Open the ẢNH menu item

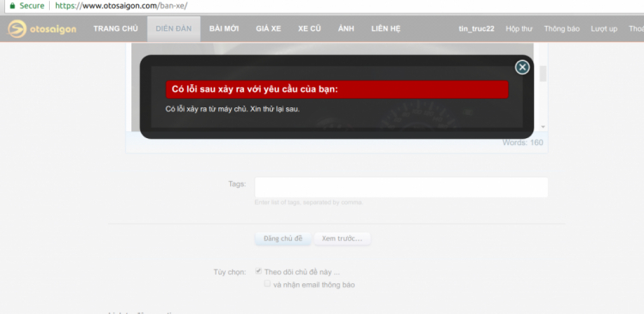coord(346,28)
